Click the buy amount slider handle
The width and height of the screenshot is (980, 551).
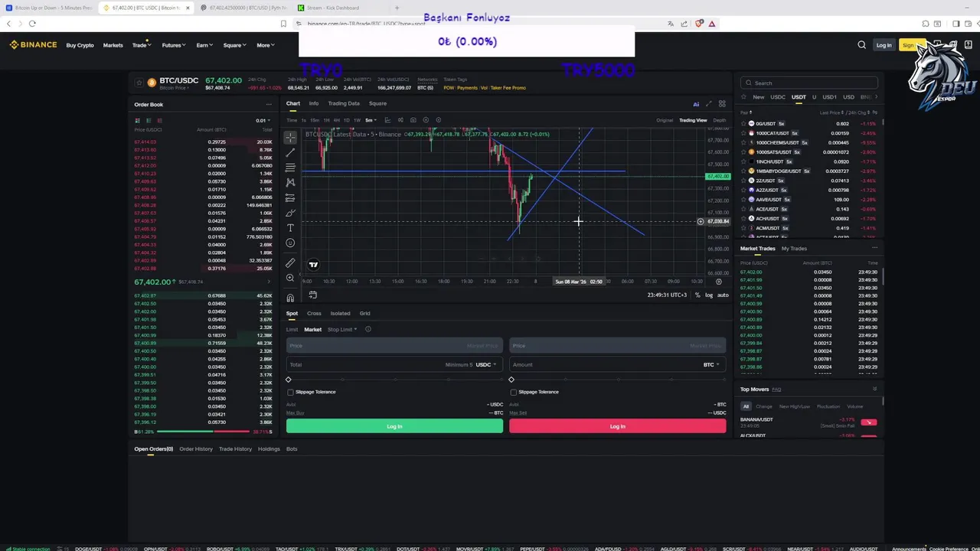click(289, 380)
